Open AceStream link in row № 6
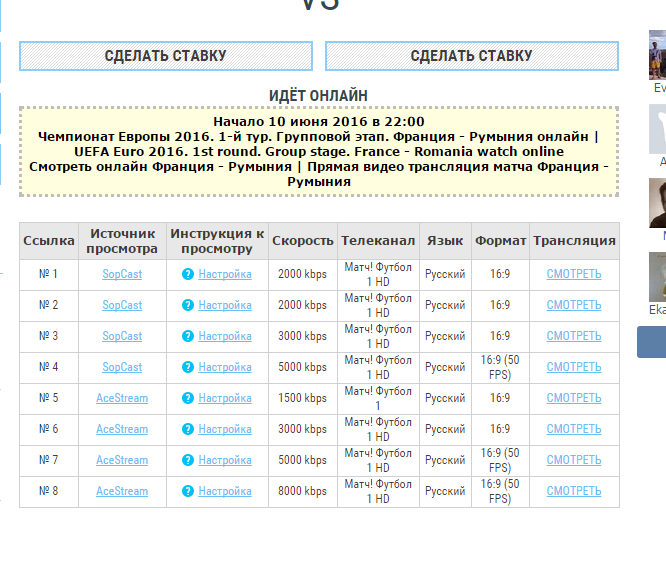Viewport: 666px width, 576px height. pyautogui.click(x=122, y=429)
